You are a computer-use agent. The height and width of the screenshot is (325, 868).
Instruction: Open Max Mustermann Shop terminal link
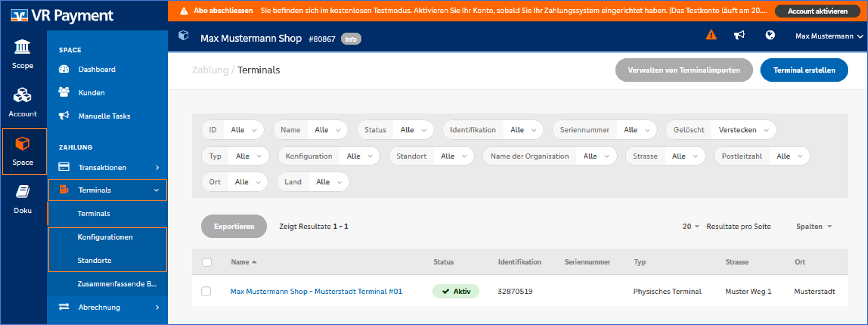coord(316,291)
